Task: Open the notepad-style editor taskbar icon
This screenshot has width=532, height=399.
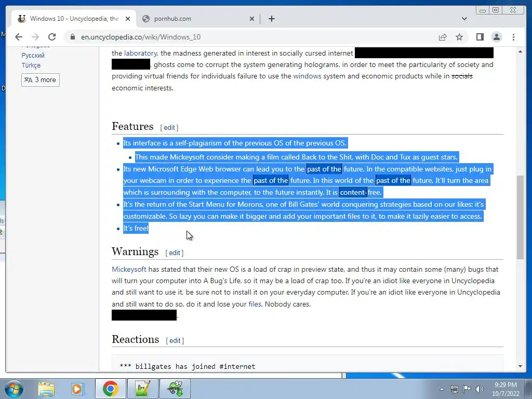Action: (x=142, y=389)
